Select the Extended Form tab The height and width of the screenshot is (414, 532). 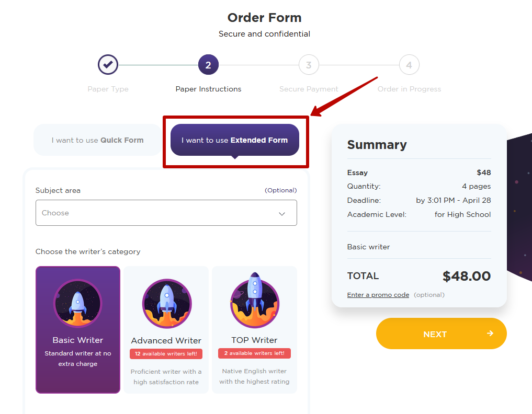(235, 140)
